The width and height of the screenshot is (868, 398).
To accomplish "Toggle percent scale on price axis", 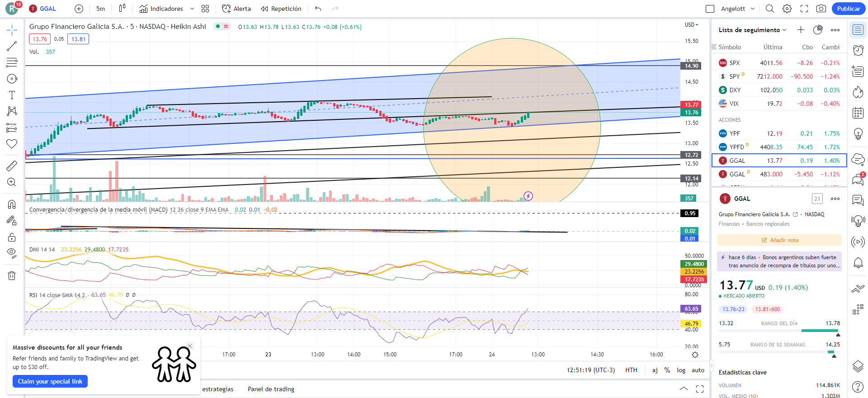I will point(667,370).
